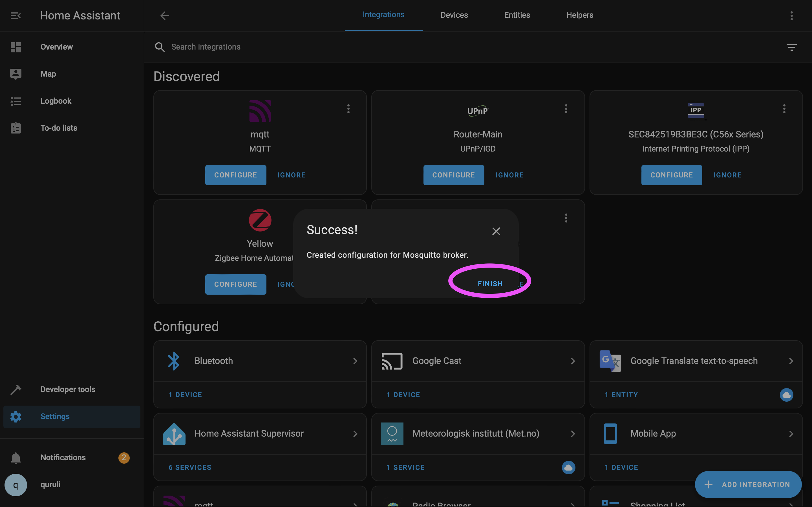Image resolution: width=812 pixels, height=507 pixels.
Task: Switch to the Helpers tab
Action: (579, 15)
